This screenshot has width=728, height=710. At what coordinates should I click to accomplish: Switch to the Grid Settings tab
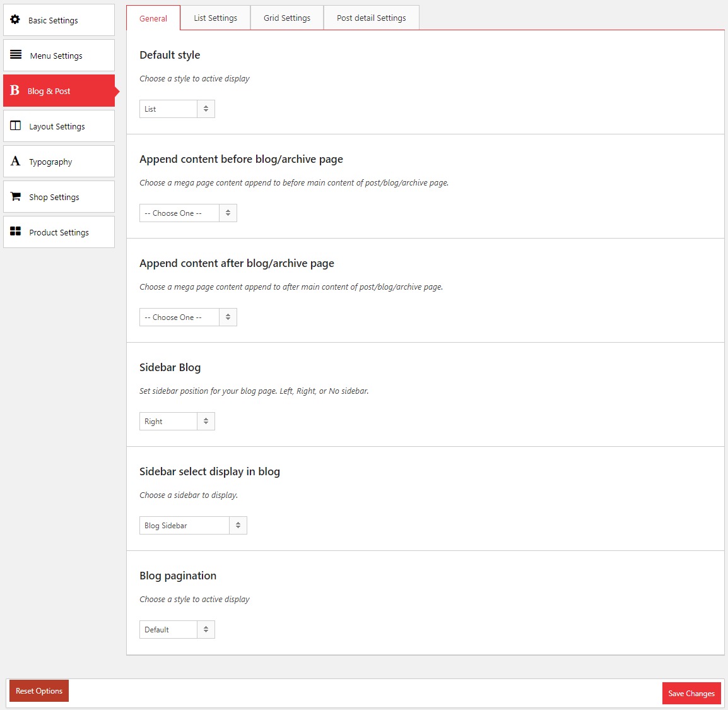(x=287, y=18)
